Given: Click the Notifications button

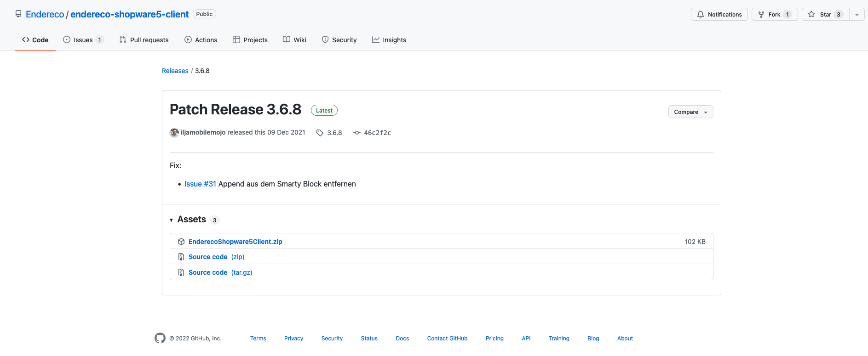Looking at the screenshot, I should (719, 15).
